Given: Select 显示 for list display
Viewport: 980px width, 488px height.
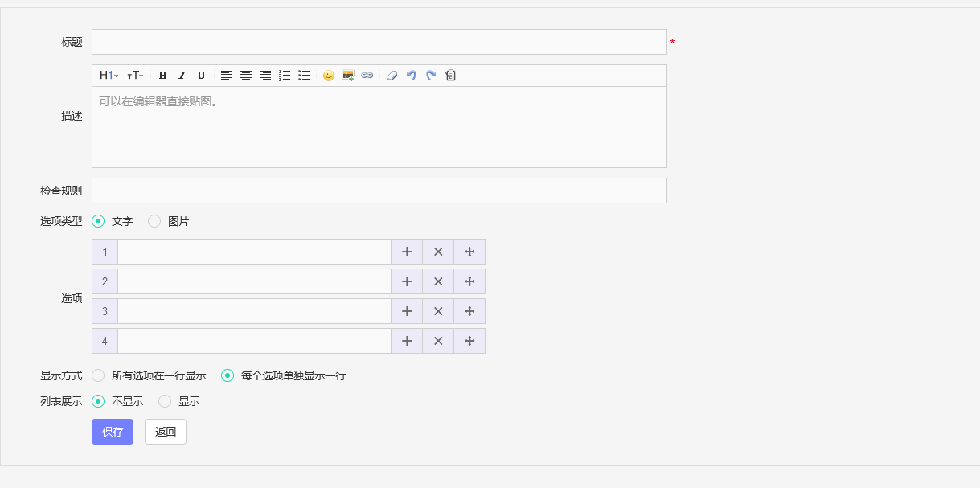Looking at the screenshot, I should [165, 401].
